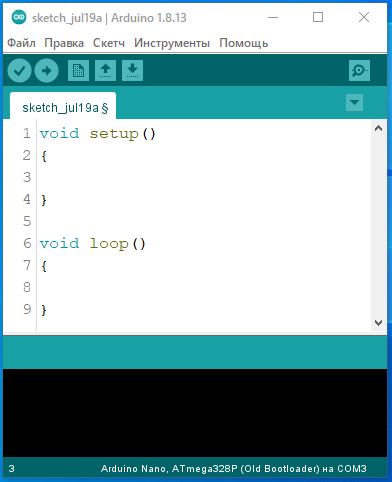The image size is (392, 482).
Task: Place cursor on empty line 3
Action: click(203, 178)
